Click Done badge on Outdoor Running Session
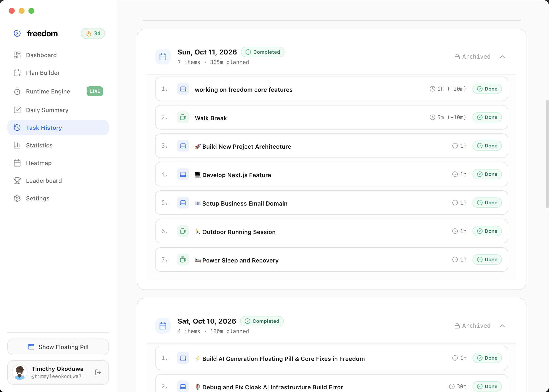Image resolution: width=549 pixels, height=392 pixels. [x=487, y=231]
